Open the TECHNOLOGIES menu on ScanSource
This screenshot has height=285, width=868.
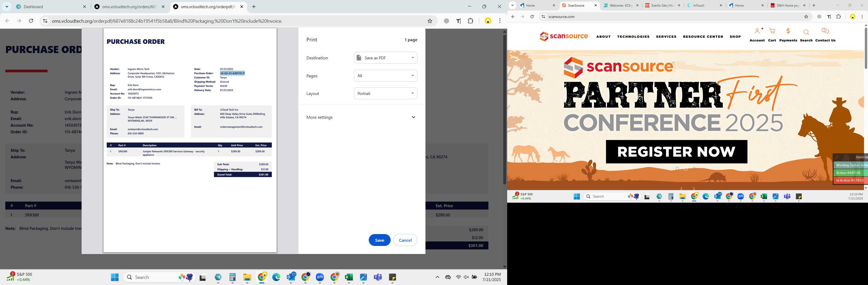click(633, 37)
